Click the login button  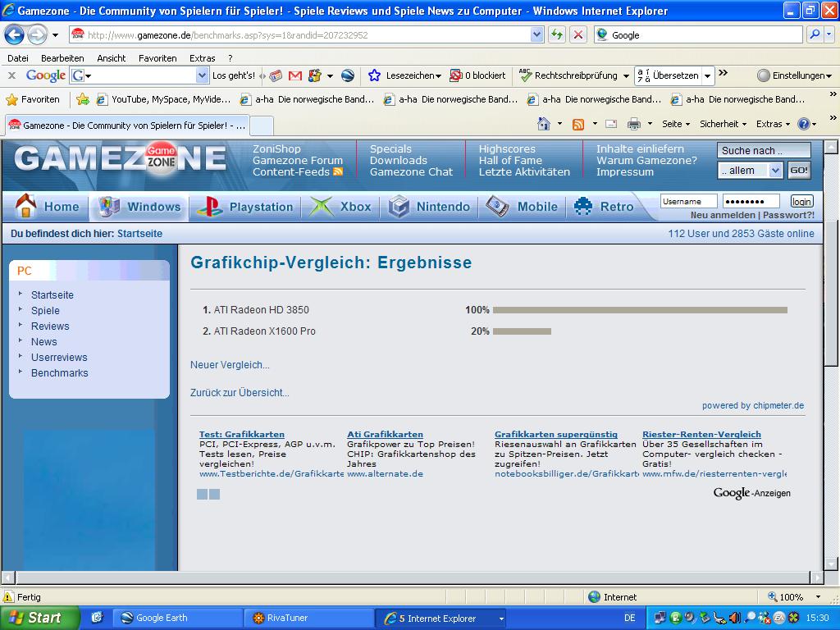click(801, 202)
